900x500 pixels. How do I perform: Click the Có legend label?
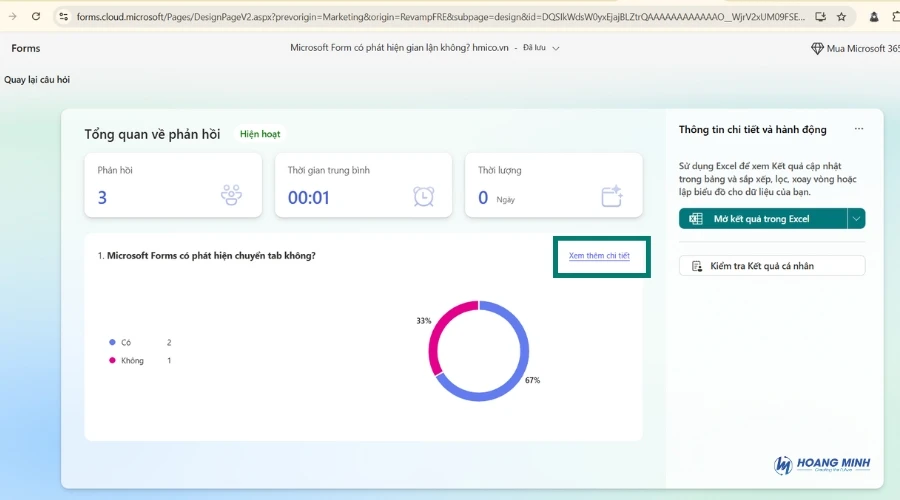coord(126,342)
